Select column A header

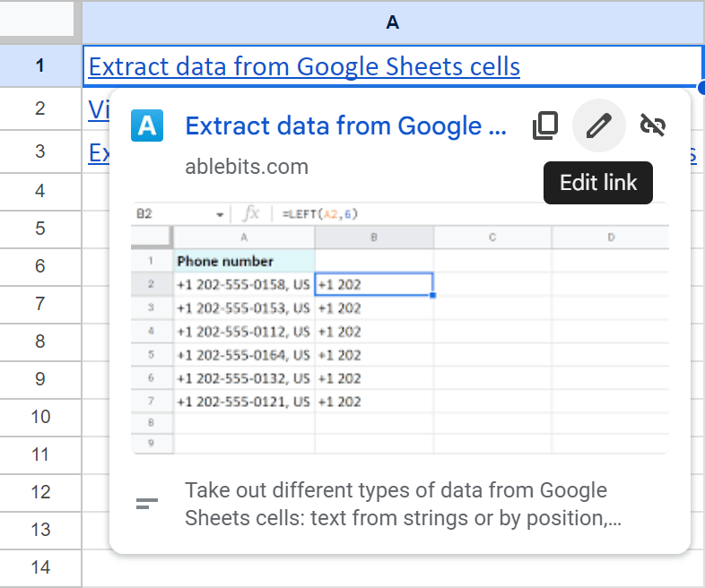[392, 22]
